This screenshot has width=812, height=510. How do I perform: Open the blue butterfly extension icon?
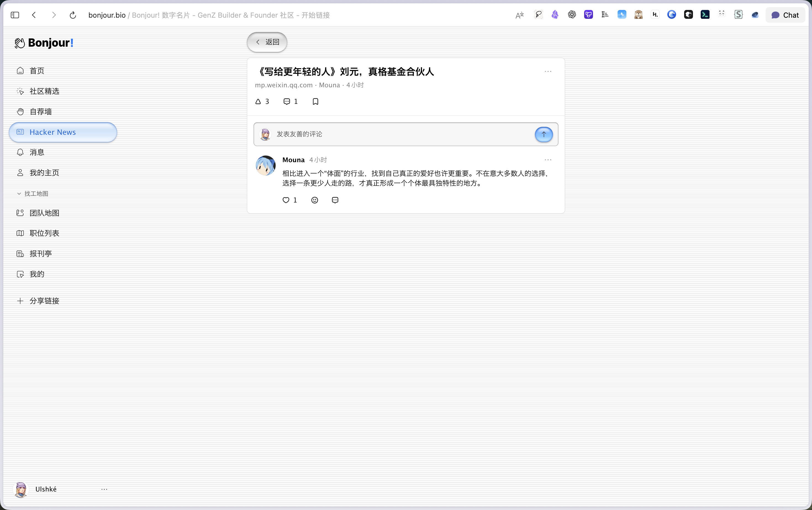(622, 14)
